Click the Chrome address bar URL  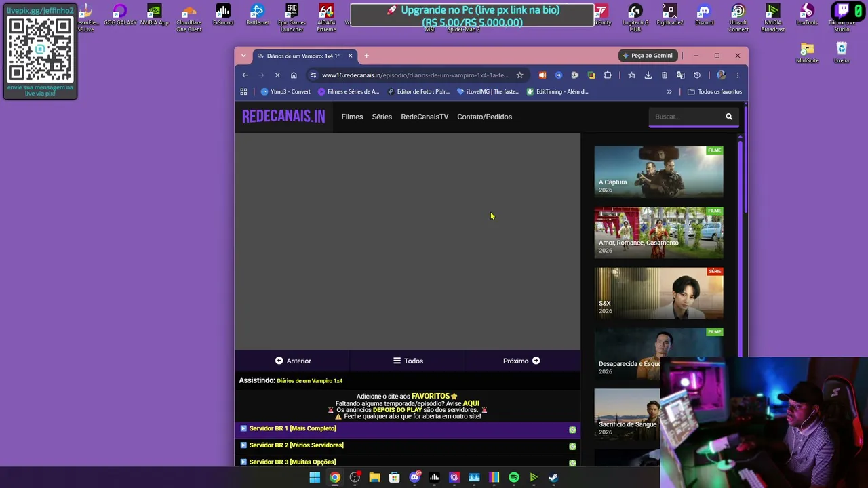tap(415, 75)
